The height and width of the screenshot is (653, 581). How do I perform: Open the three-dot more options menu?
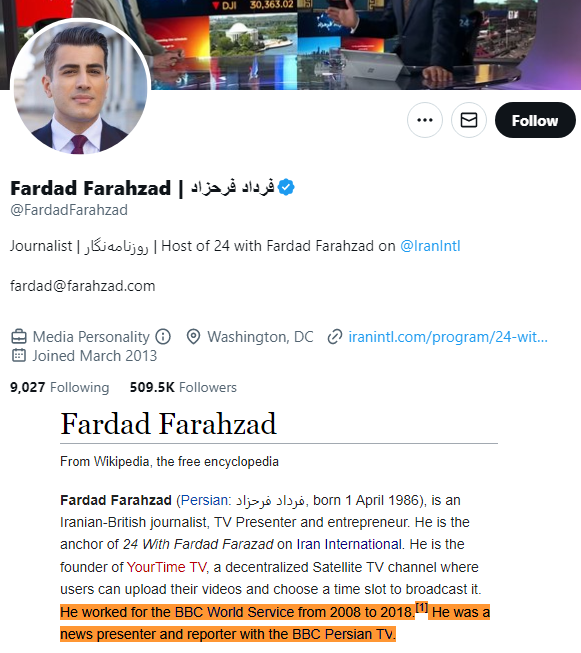(424, 120)
